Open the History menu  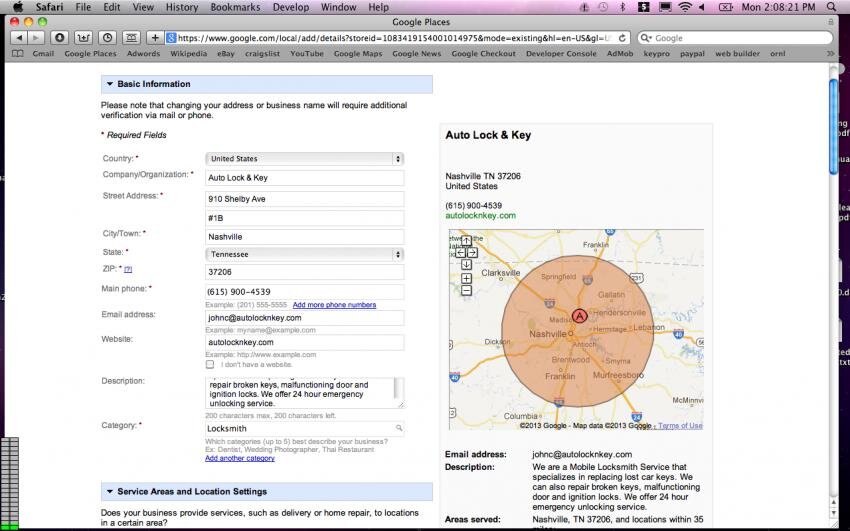tap(182, 7)
